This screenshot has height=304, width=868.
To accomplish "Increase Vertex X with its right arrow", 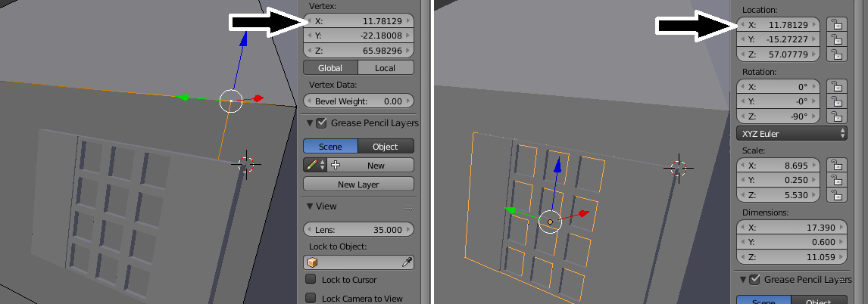I will (x=408, y=21).
